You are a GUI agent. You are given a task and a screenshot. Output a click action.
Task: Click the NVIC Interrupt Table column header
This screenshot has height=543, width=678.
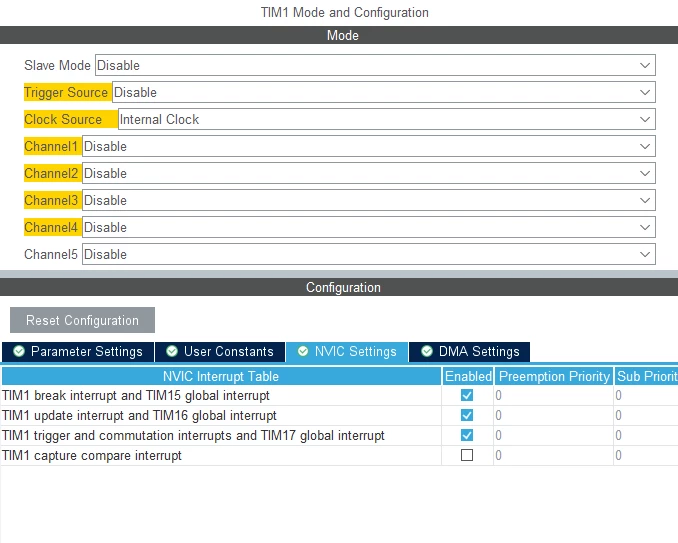(x=221, y=376)
